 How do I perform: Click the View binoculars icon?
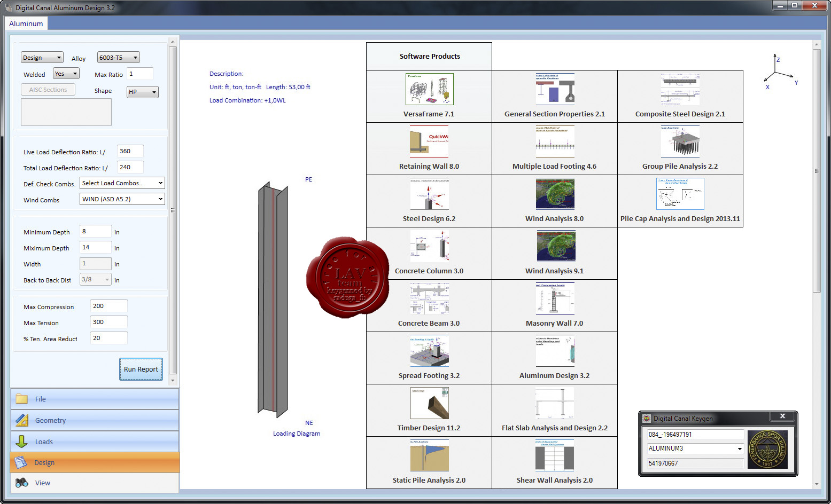coord(22,483)
